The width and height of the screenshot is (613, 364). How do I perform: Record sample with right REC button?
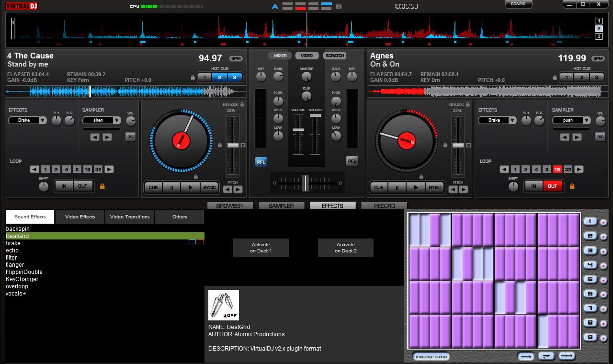click(x=600, y=137)
